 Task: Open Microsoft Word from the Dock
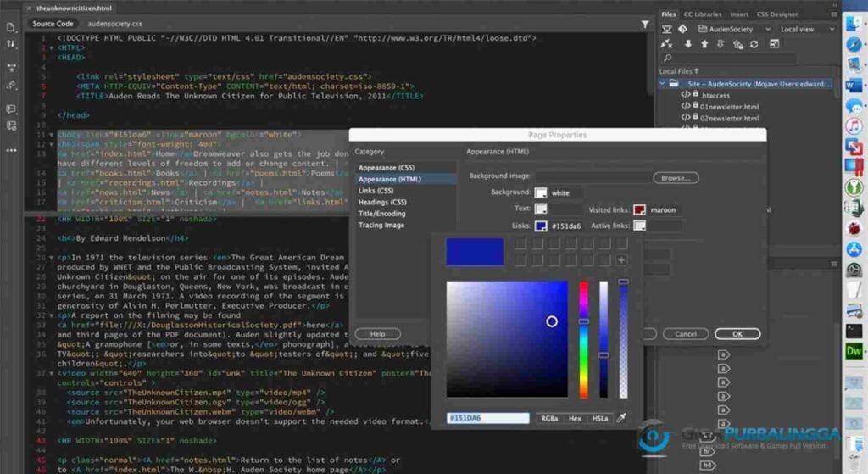coord(854,86)
